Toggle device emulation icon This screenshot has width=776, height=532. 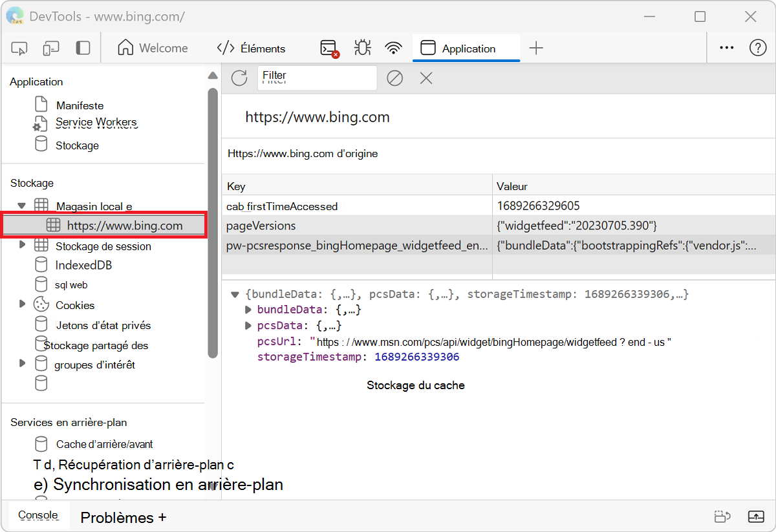[x=51, y=48]
